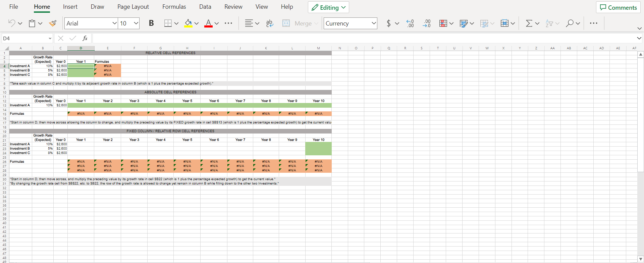The height and width of the screenshot is (263, 644).
Task: Select row 15 'Formulas' label cell
Action: click(20, 114)
